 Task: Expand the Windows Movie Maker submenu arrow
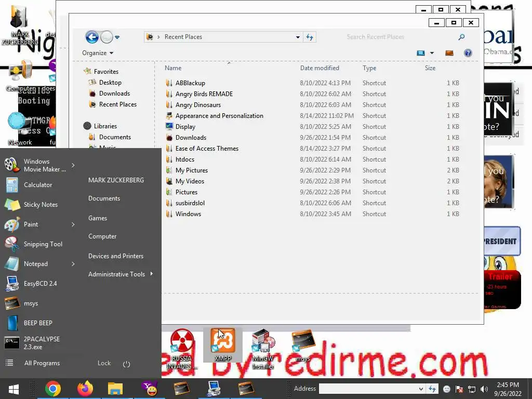tap(73, 165)
